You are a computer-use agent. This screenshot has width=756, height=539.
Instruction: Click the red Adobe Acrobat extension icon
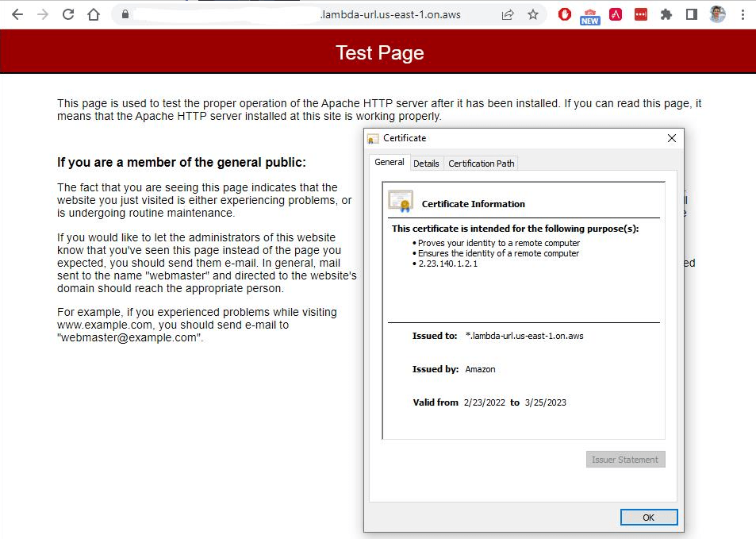(x=616, y=14)
